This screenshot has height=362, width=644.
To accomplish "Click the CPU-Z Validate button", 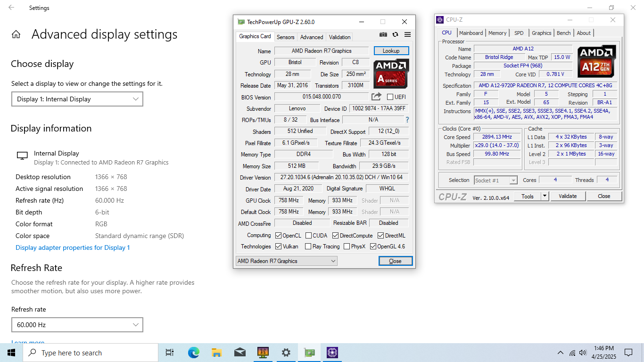I will click(x=568, y=196).
